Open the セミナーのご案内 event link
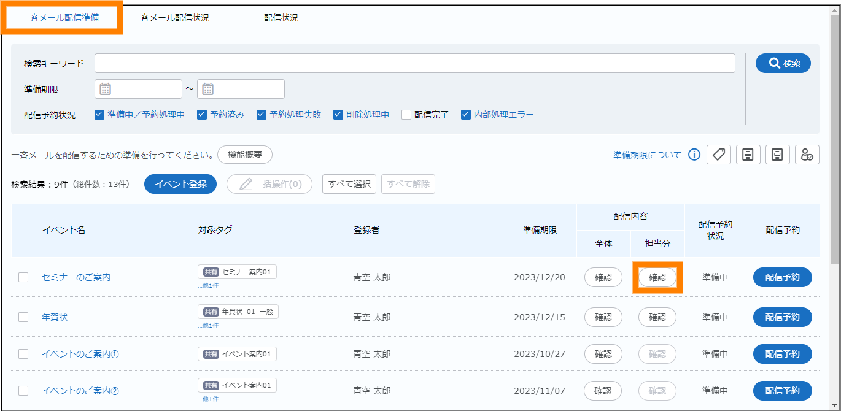 (76, 277)
